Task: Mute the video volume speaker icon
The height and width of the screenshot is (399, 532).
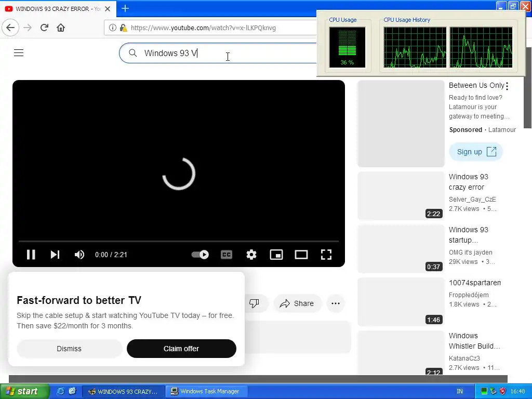Action: point(79,255)
